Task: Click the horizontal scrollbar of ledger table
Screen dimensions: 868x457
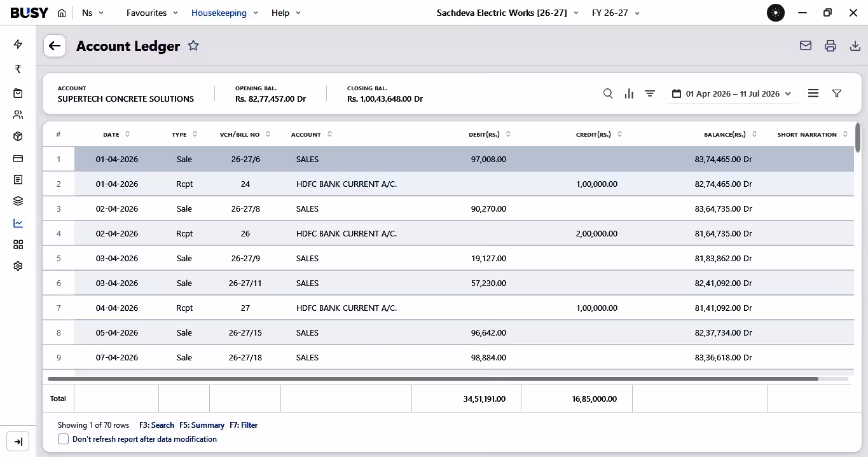Action: [x=432, y=379]
